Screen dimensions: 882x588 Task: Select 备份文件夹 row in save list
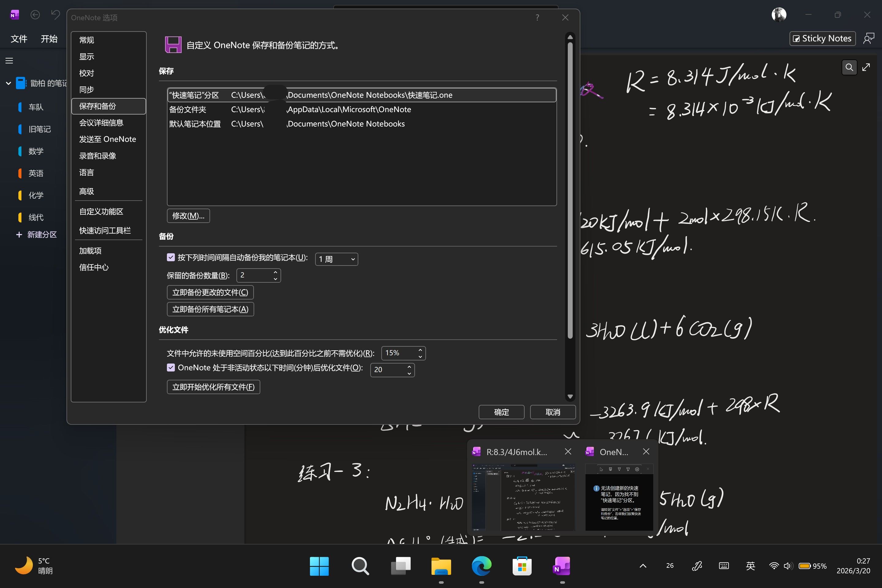point(361,110)
